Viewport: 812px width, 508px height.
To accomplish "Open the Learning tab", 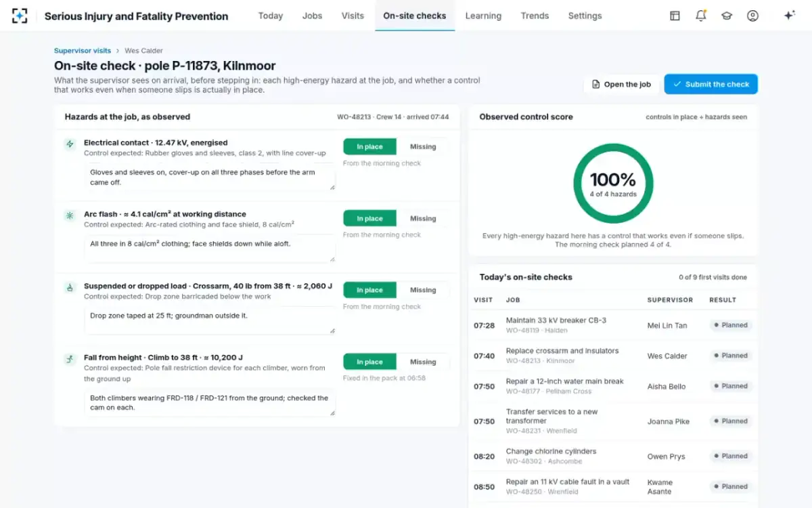I will (483, 16).
